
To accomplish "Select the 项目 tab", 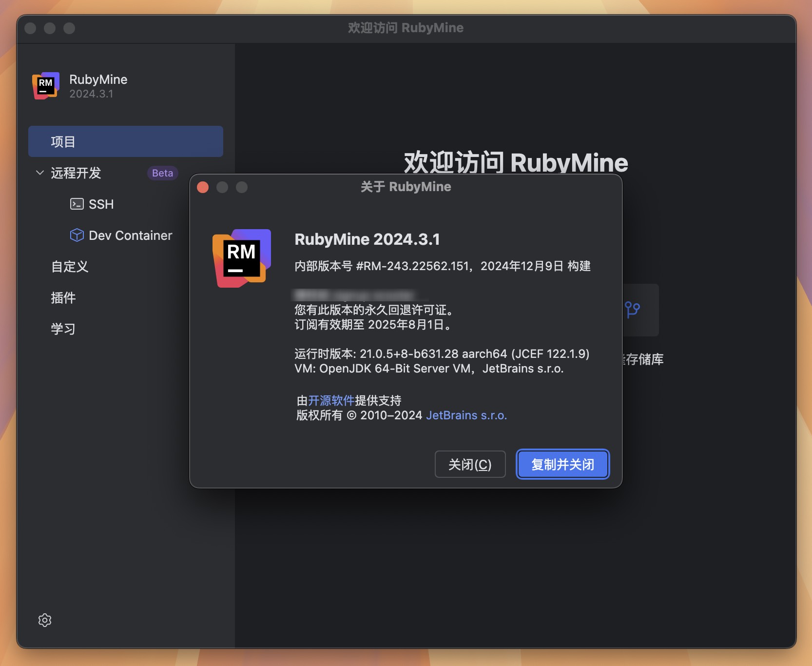I will click(x=126, y=141).
